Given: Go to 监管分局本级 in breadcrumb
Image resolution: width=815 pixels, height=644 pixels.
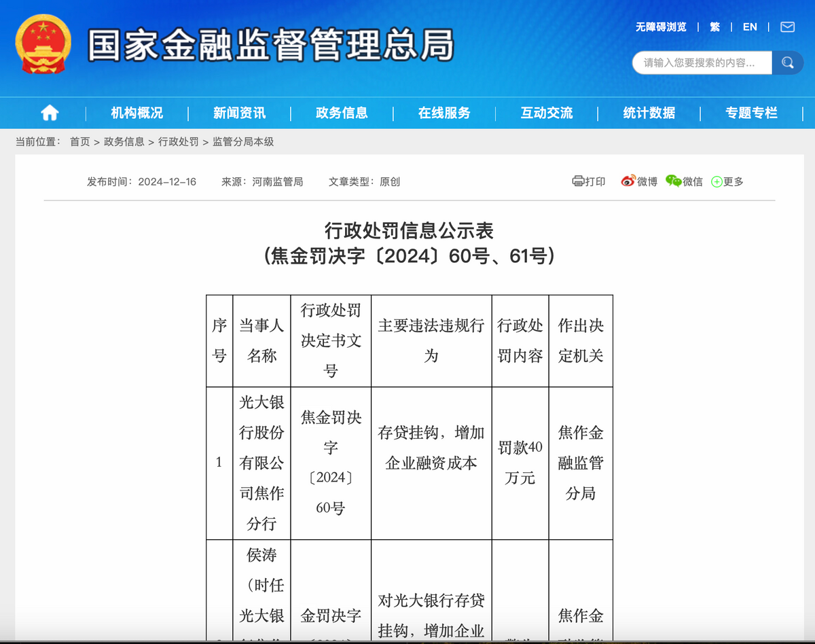Looking at the screenshot, I should click(x=243, y=141).
